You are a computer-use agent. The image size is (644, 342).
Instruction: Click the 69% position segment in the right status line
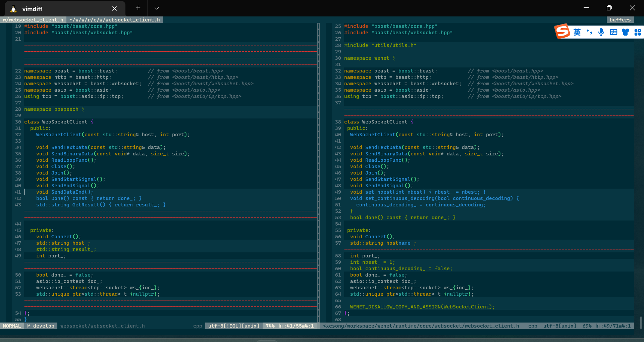587,326
